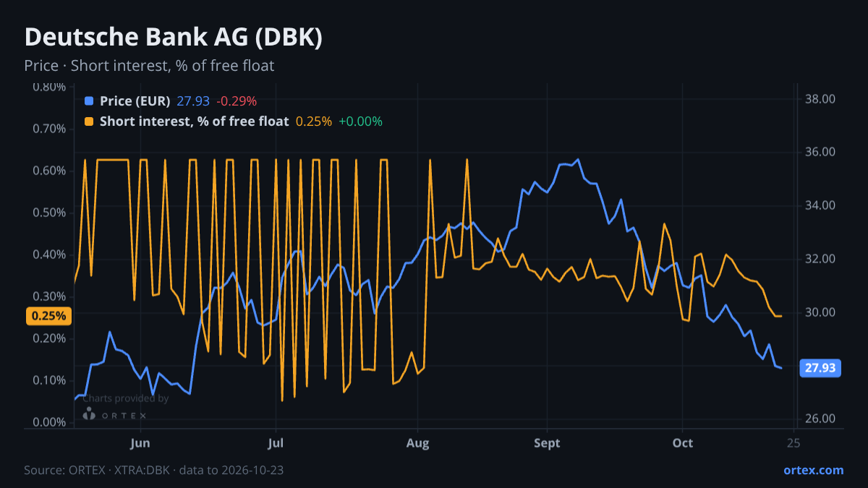Click the orange 0.25% left-axis value badge
Screen dimensions: 868x488
[x=50, y=316]
